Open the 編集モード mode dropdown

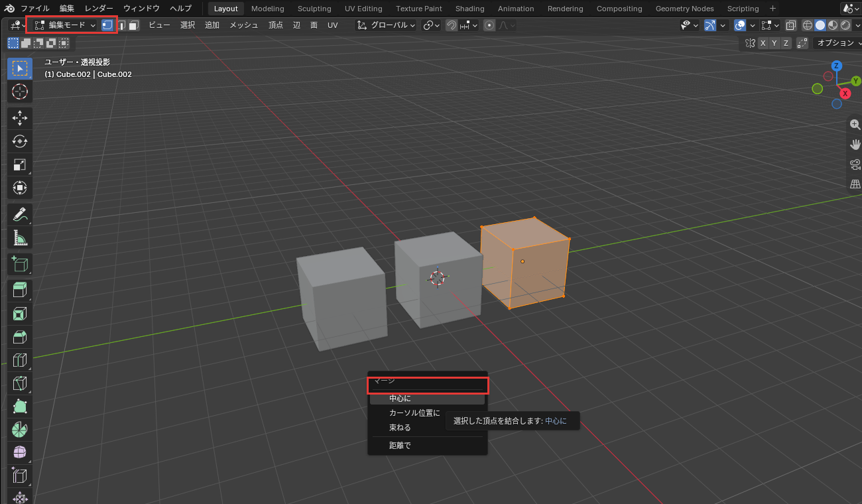coord(65,25)
